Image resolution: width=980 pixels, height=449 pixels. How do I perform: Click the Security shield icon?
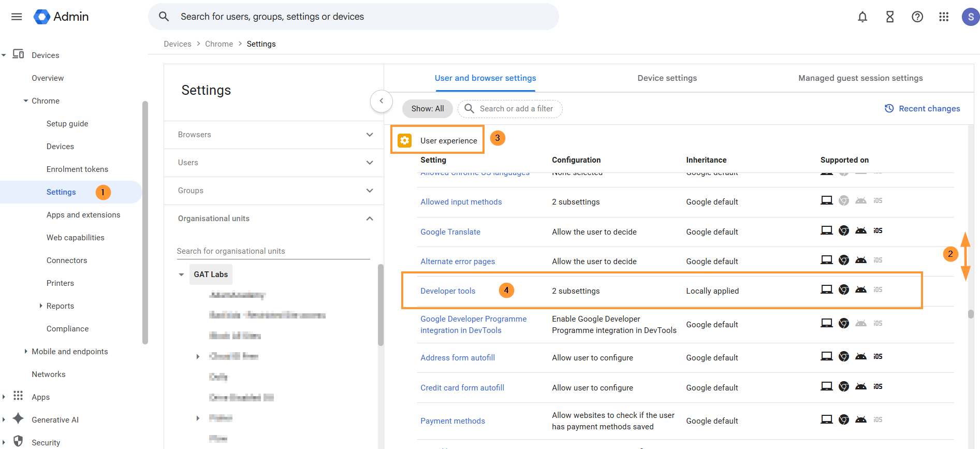[18, 441]
